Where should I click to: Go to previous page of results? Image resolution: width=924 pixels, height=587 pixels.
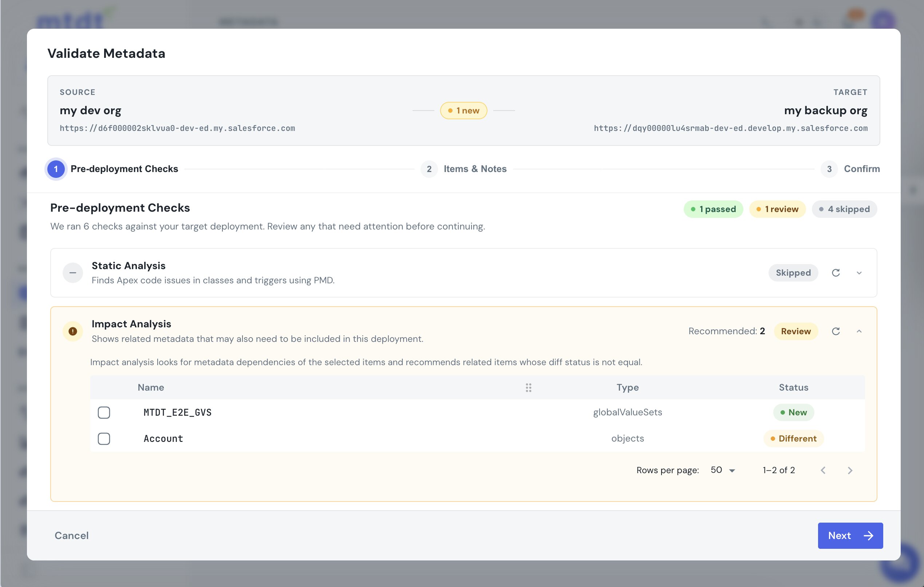[x=823, y=471]
